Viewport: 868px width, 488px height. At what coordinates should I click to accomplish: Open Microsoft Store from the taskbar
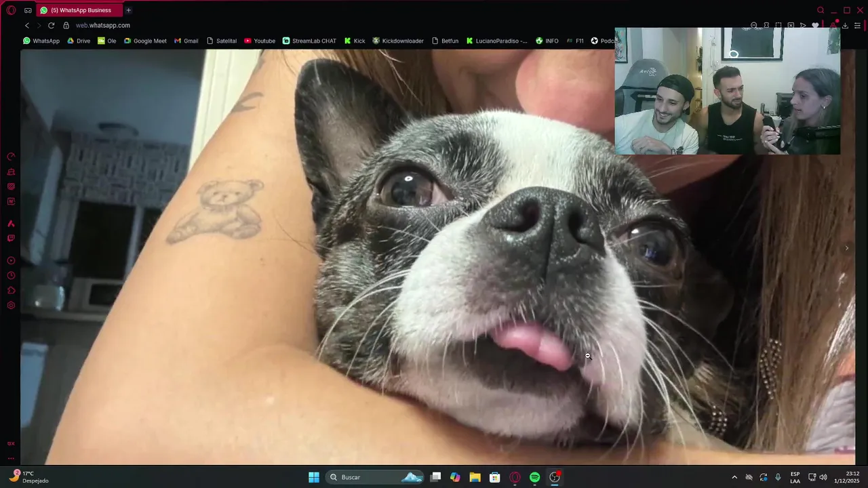pos(495,477)
